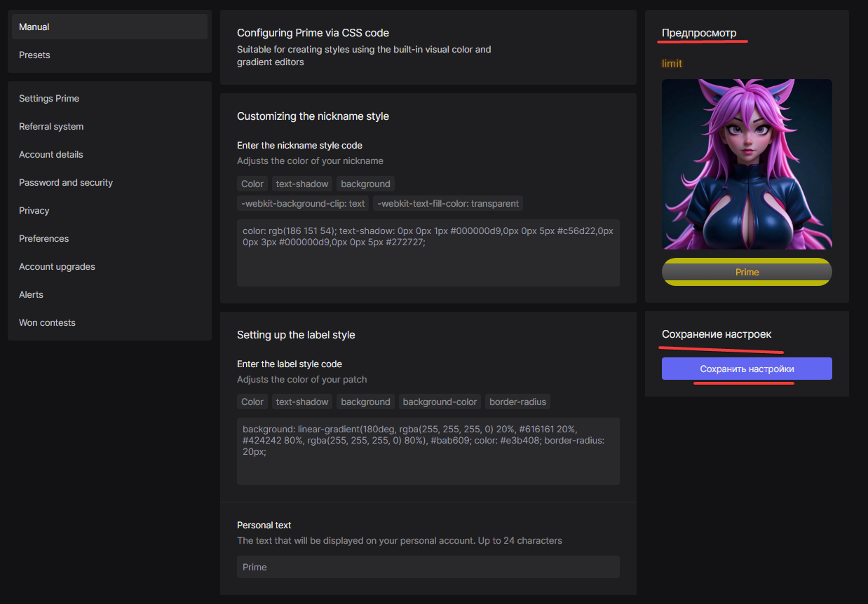Click the Personal text input containing Prime
This screenshot has width=868, height=604.
(428, 567)
